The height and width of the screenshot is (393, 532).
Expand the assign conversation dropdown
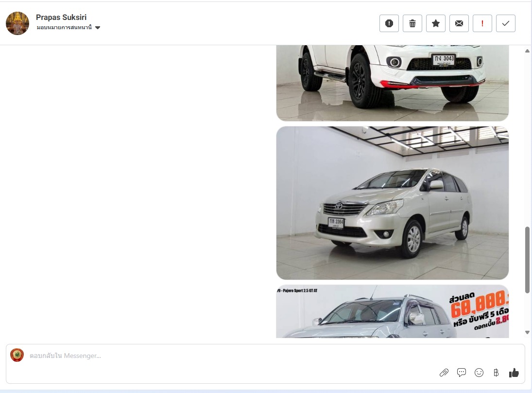tap(68, 28)
